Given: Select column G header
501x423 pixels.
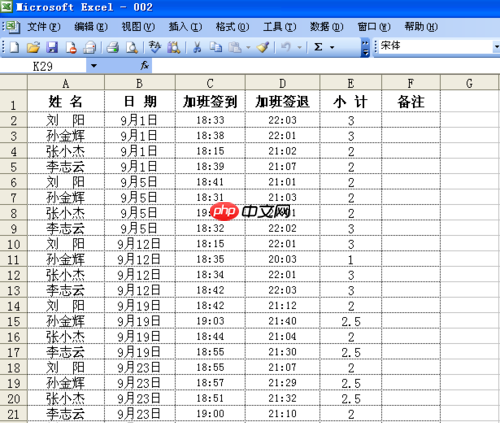Looking at the screenshot, I should pos(469,83).
